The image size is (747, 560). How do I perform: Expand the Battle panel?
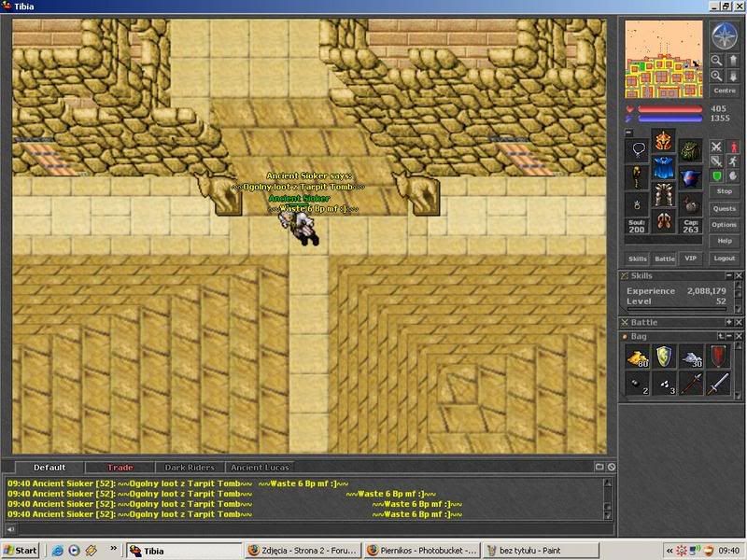(x=729, y=322)
